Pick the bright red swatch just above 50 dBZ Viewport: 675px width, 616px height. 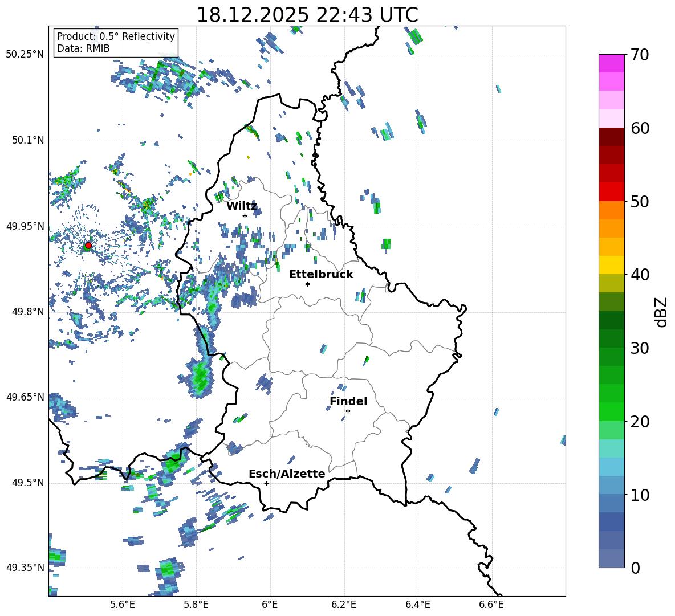[x=611, y=191]
